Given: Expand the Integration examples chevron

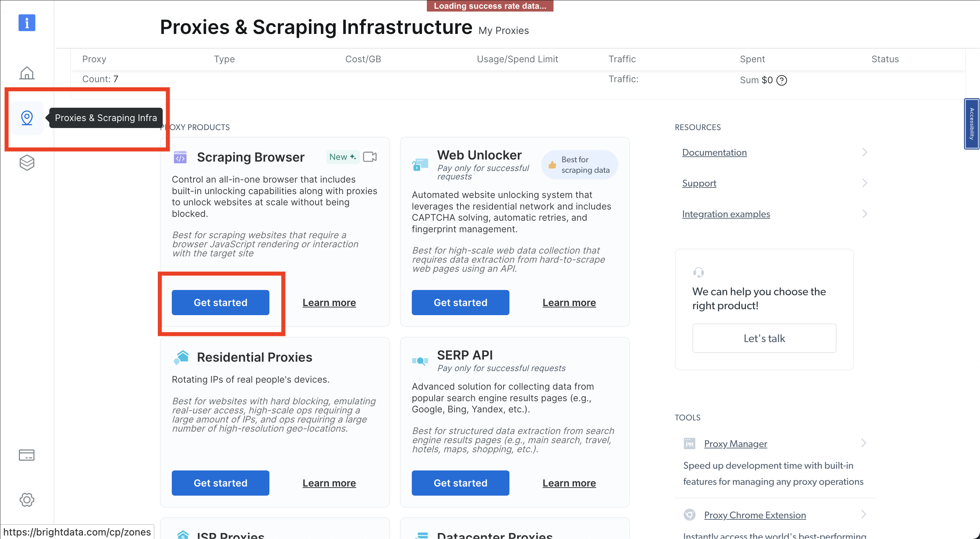Looking at the screenshot, I should pos(865,214).
